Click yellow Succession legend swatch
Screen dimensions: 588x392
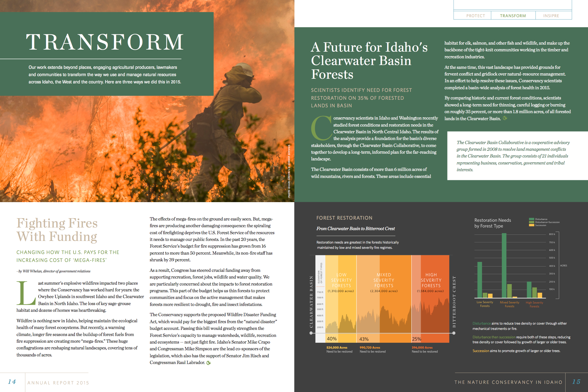point(531,225)
